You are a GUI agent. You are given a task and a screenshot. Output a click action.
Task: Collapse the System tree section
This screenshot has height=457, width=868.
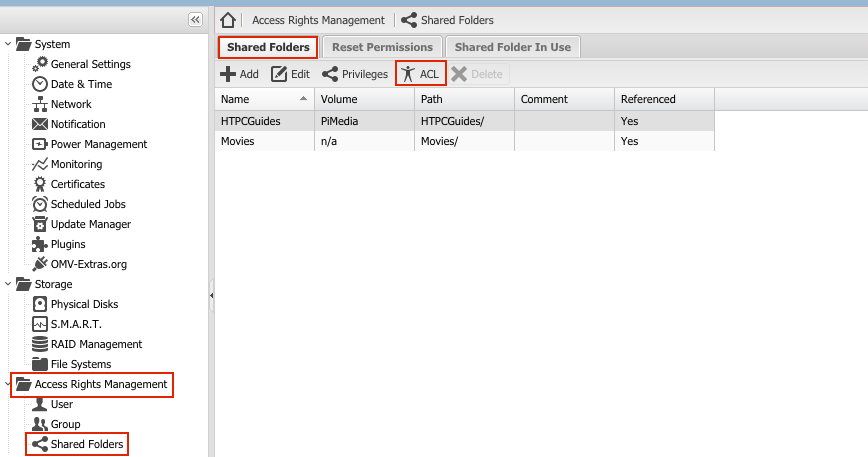pos(8,44)
